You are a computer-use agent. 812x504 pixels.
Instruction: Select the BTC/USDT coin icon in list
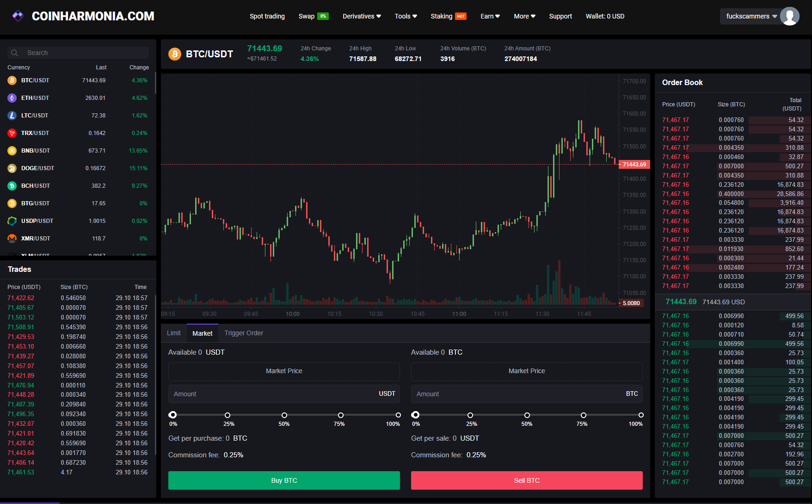(x=12, y=80)
